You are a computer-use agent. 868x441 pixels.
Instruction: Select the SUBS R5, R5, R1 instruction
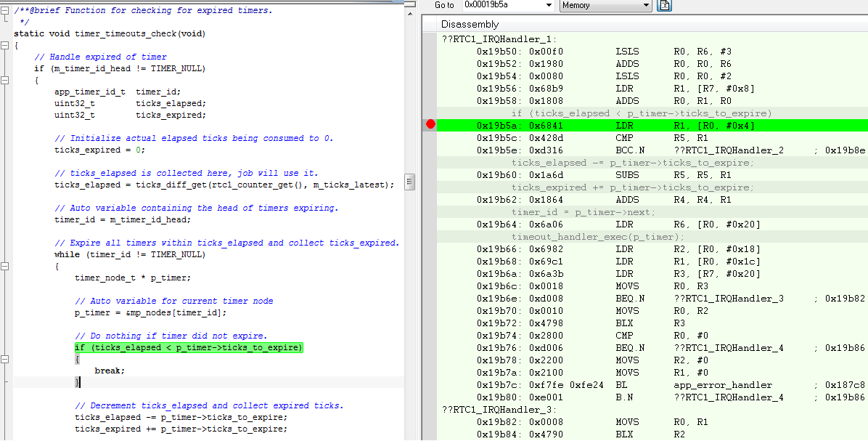coord(652,175)
